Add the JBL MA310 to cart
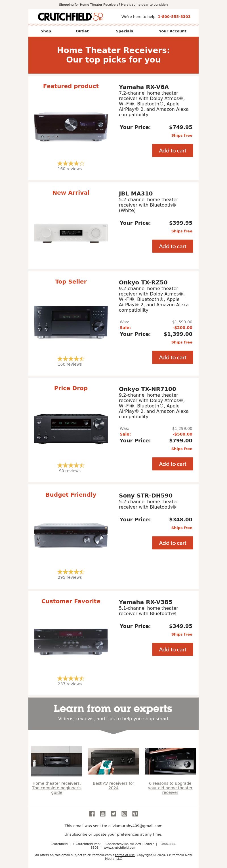 click(x=173, y=246)
